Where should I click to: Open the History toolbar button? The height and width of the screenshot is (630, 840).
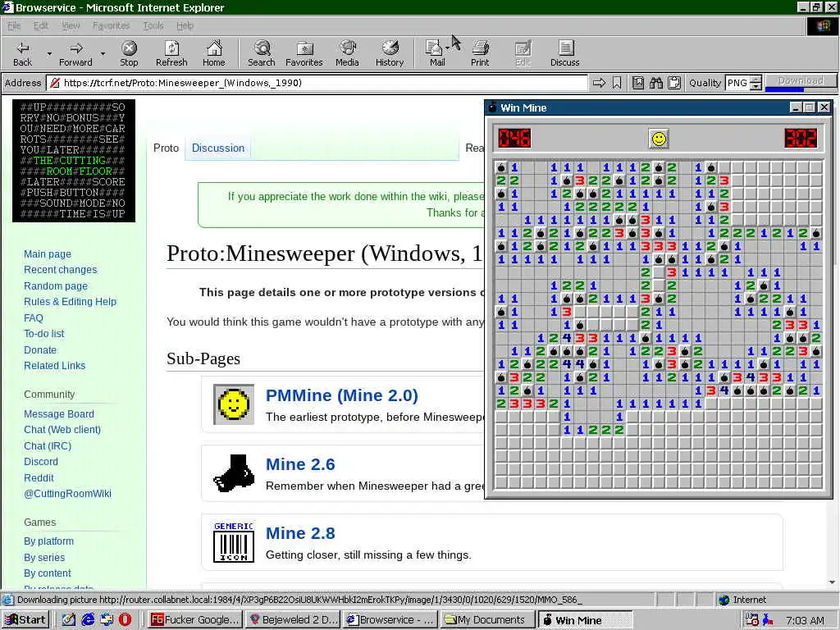click(390, 53)
